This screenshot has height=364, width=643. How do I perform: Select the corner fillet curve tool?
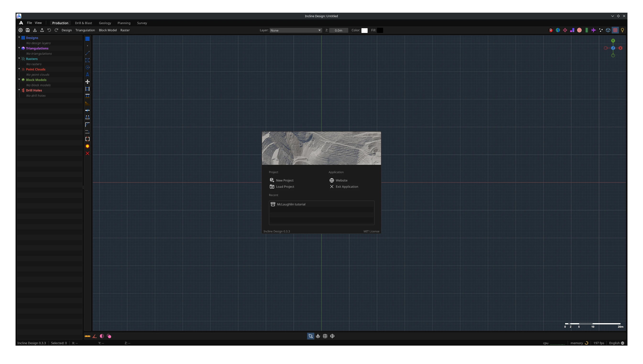tap(87, 125)
